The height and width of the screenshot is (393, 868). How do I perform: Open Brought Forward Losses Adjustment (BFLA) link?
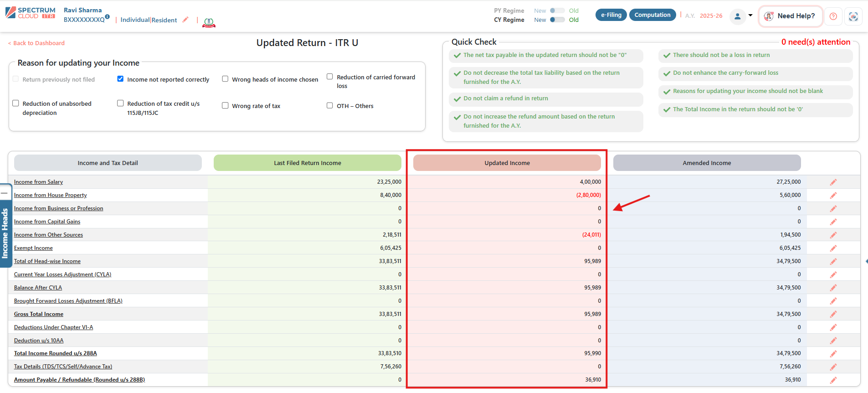click(68, 301)
